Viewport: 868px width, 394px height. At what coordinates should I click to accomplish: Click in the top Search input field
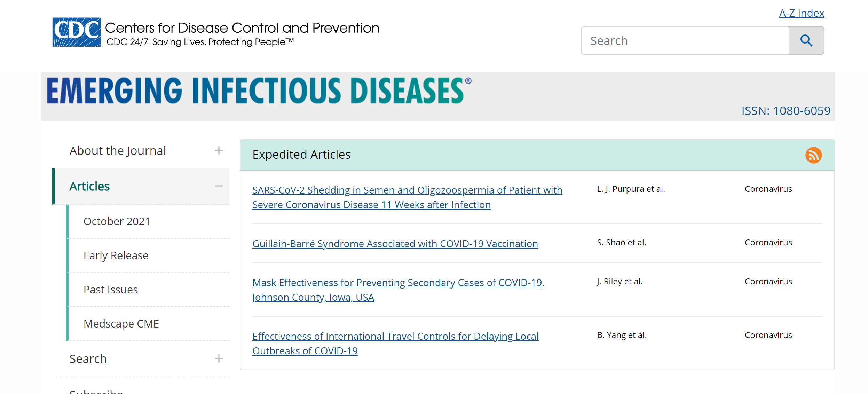pos(685,40)
